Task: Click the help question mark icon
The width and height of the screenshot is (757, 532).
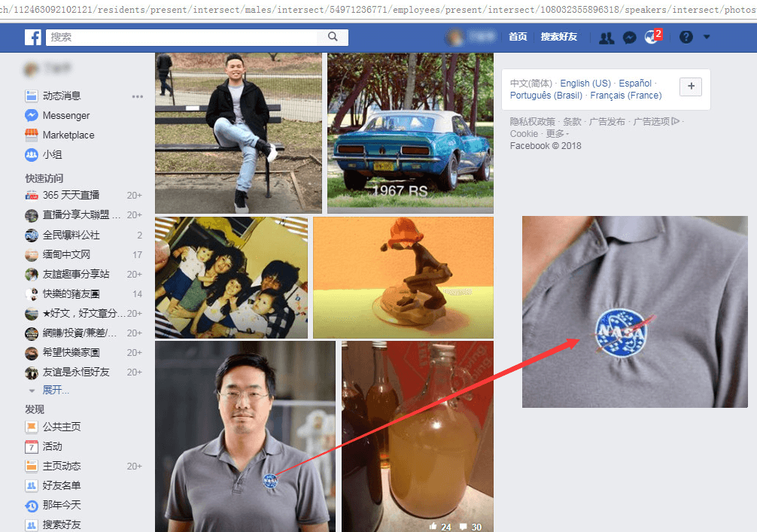Action: coord(686,37)
